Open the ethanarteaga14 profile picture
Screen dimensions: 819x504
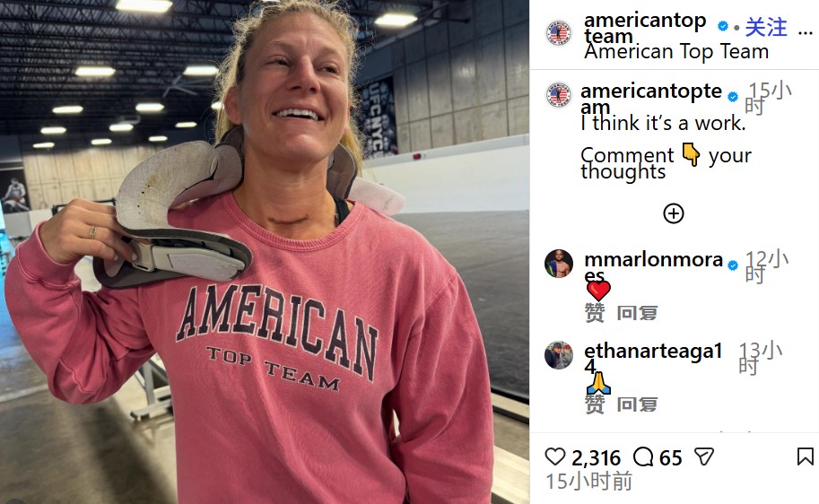point(559,355)
